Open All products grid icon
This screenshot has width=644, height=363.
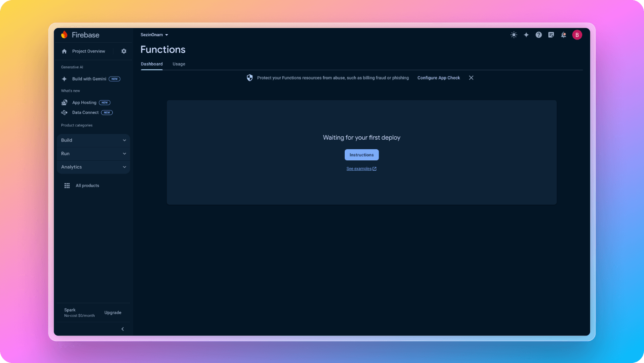coord(67,185)
